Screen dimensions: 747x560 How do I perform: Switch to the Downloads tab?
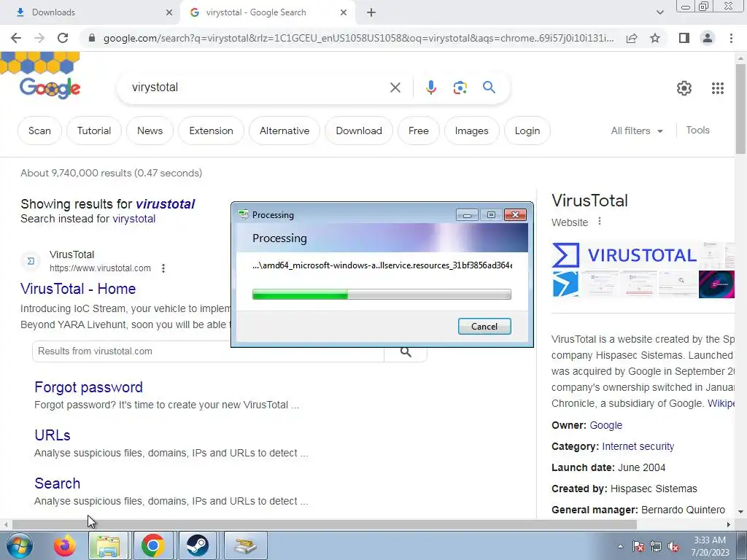pos(90,12)
